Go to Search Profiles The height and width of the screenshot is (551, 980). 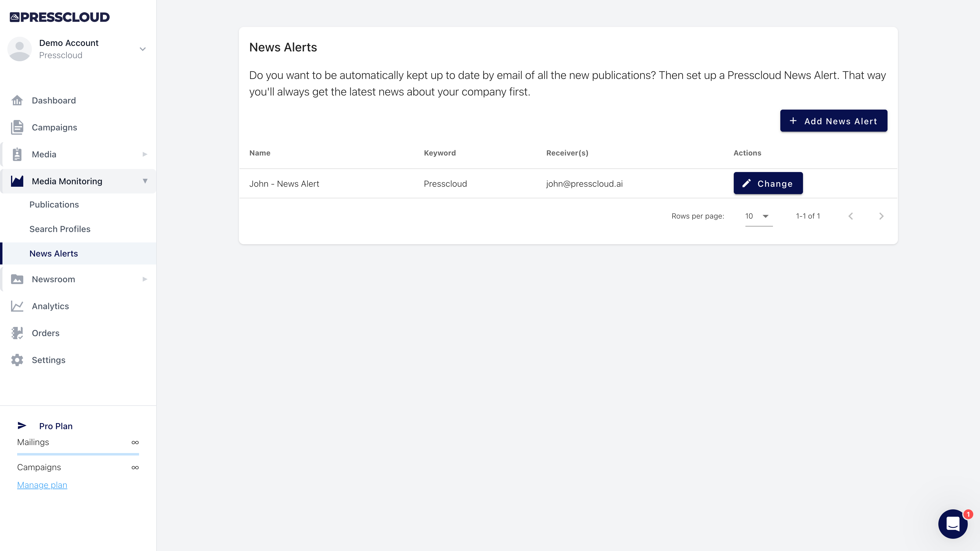60,229
